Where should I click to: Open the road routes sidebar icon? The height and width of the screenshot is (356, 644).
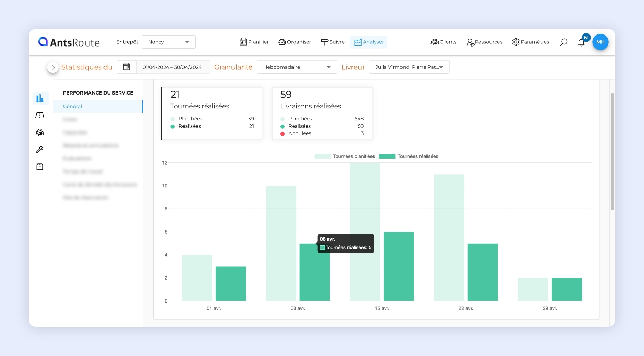point(40,116)
